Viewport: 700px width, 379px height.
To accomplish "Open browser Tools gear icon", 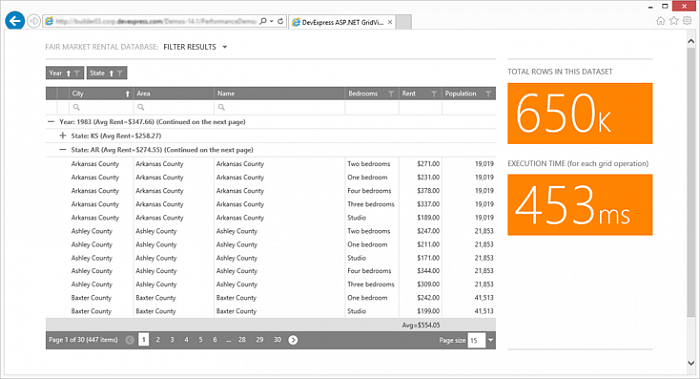I will pos(688,21).
